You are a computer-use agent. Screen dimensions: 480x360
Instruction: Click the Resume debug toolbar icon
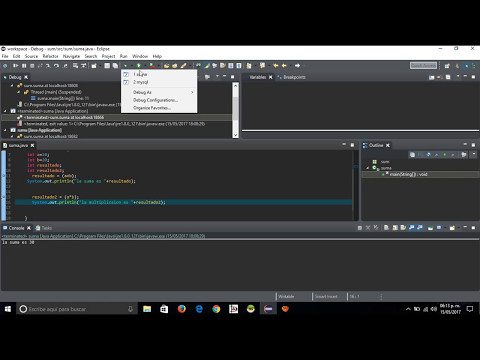16,66
